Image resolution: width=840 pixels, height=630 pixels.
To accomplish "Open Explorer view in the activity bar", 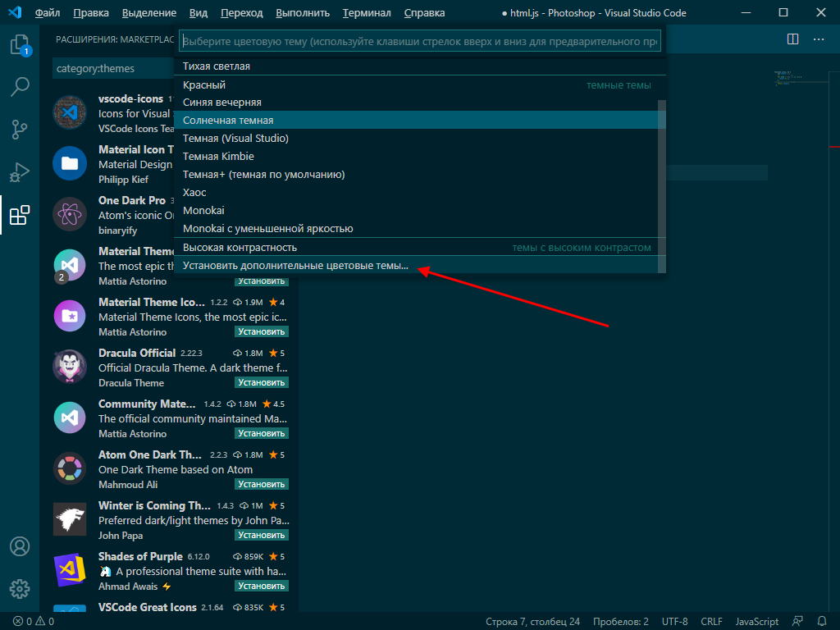I will [20, 47].
